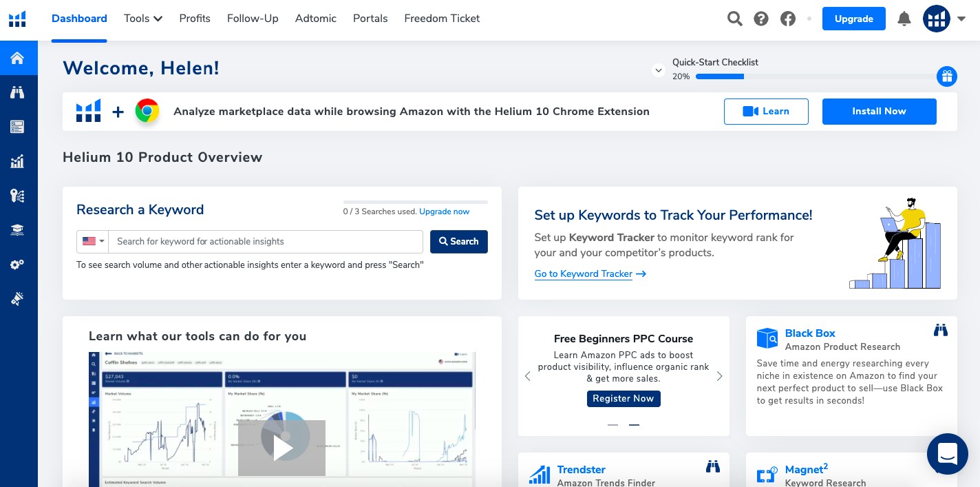Click the searches used progress bar
The image size is (980, 487).
(x=416, y=202)
